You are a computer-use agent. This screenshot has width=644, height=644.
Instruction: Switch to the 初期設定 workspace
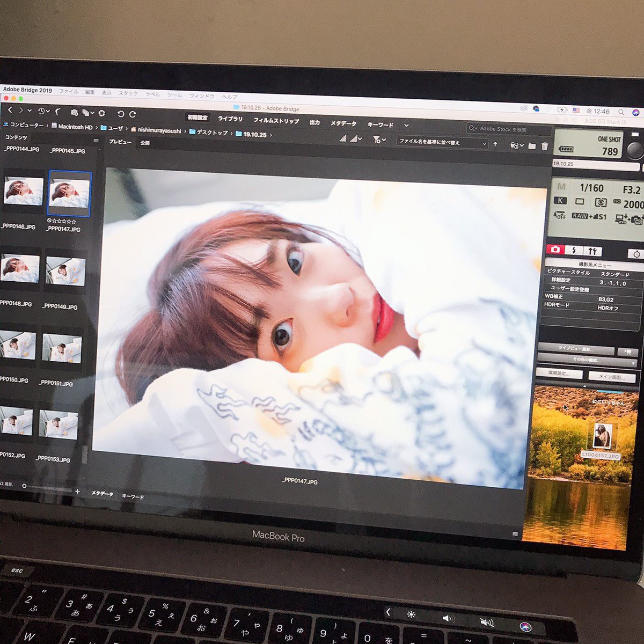(x=197, y=118)
